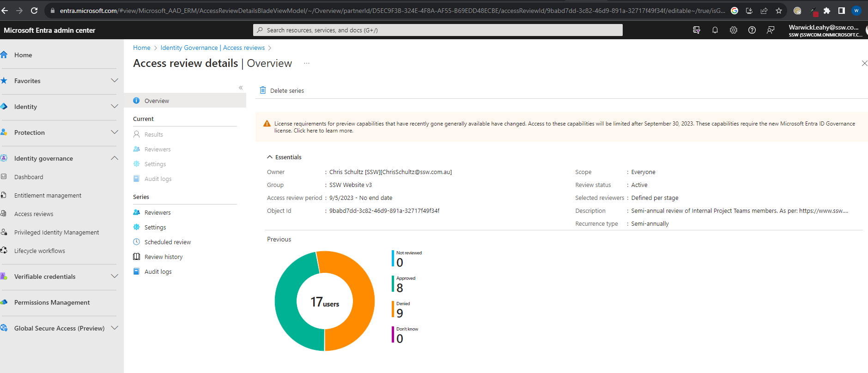This screenshot has width=868, height=373.
Task: Click the Delete series trash icon
Action: (263, 90)
